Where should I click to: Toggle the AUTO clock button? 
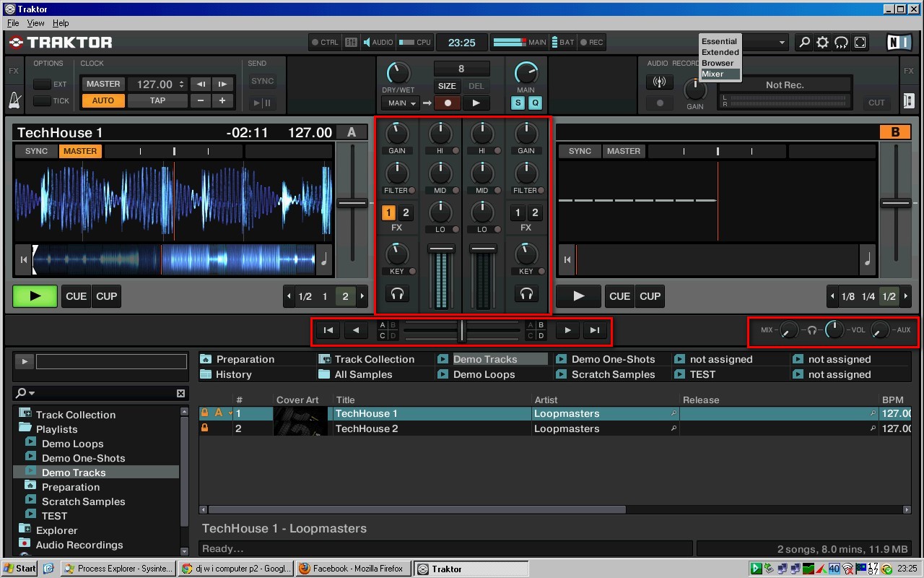coord(103,101)
